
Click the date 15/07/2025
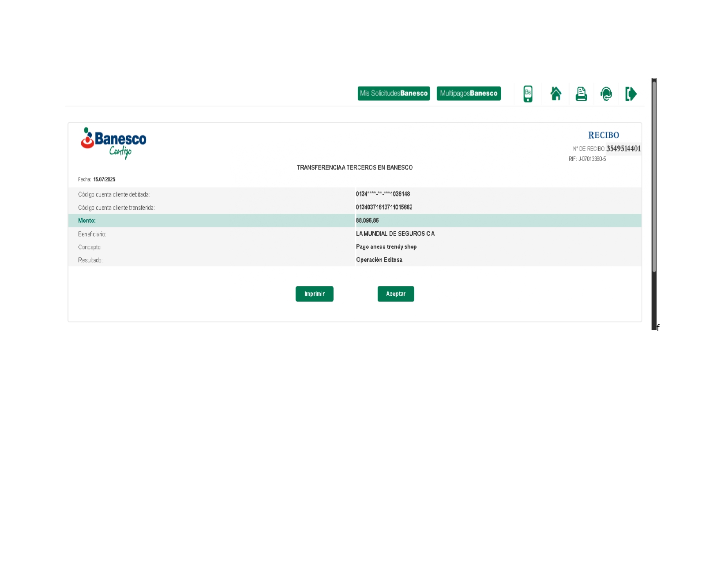104,180
